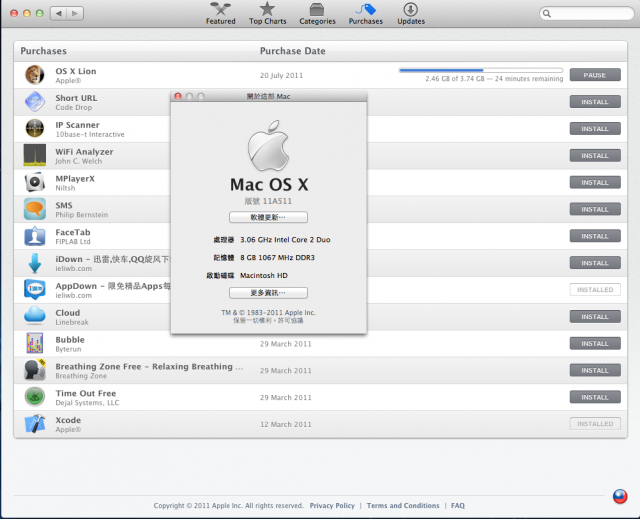Click the iDown app icon
The height and width of the screenshot is (519, 640).
(35, 263)
